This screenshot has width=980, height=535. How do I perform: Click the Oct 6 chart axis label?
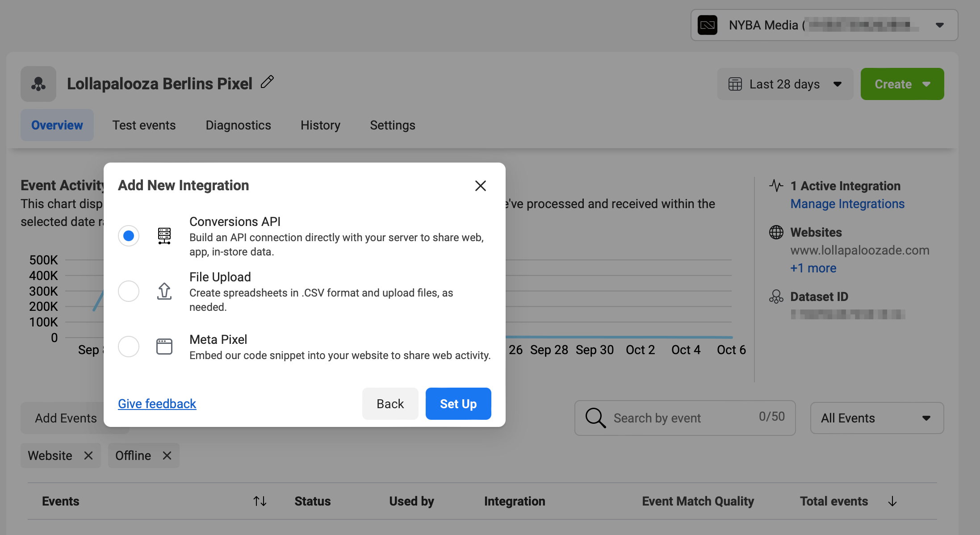[x=731, y=350]
